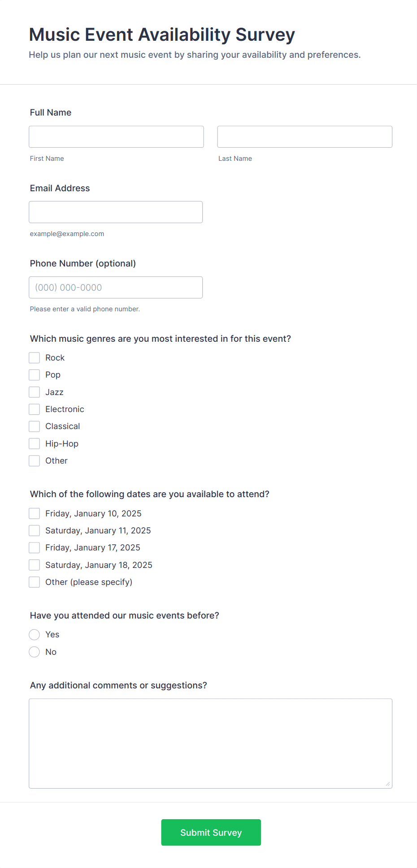Click the additional comments text area

point(210,743)
